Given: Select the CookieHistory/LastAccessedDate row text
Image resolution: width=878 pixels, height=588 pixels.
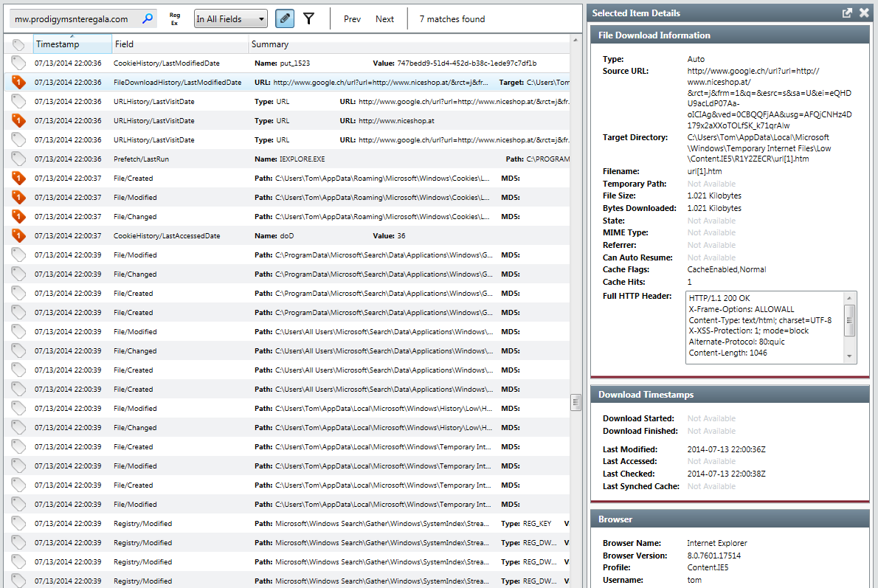Looking at the screenshot, I should click(167, 236).
